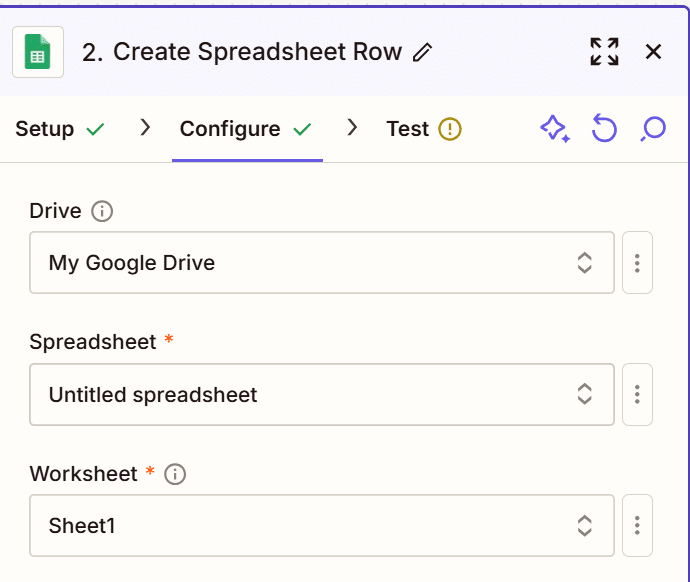Open three-dot options beside Spreadsheet field
Viewport: 690px width, 582px height.
point(637,395)
